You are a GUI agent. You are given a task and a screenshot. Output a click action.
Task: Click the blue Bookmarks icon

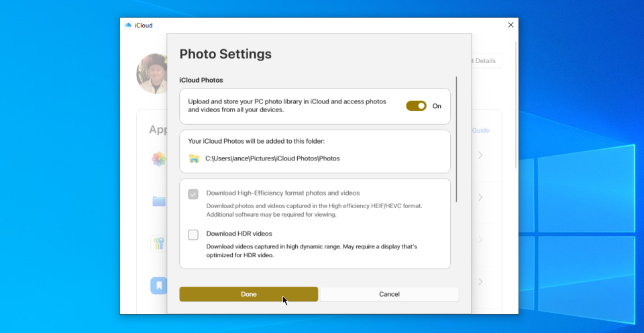pyautogui.click(x=159, y=285)
